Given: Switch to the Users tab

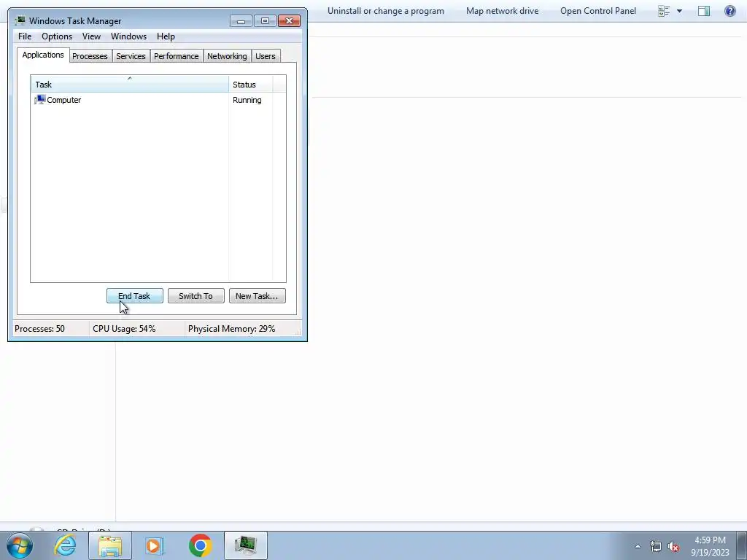Looking at the screenshot, I should pos(266,56).
